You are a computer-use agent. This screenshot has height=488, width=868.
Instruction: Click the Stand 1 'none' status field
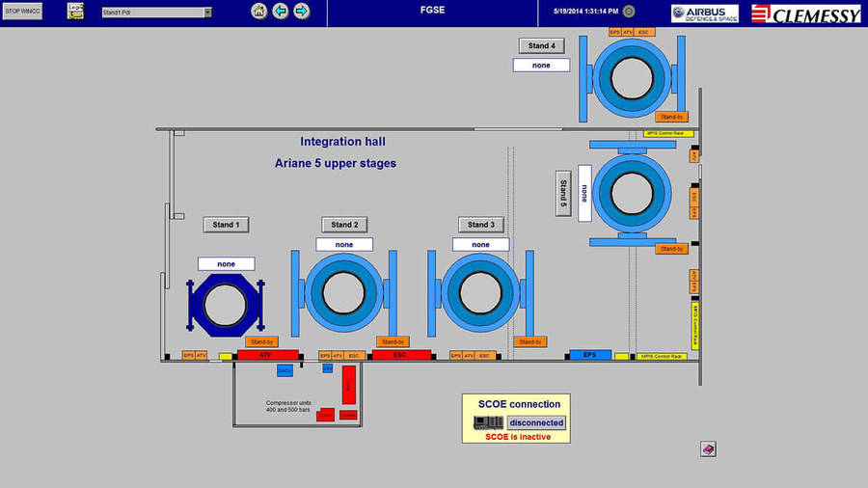click(226, 264)
